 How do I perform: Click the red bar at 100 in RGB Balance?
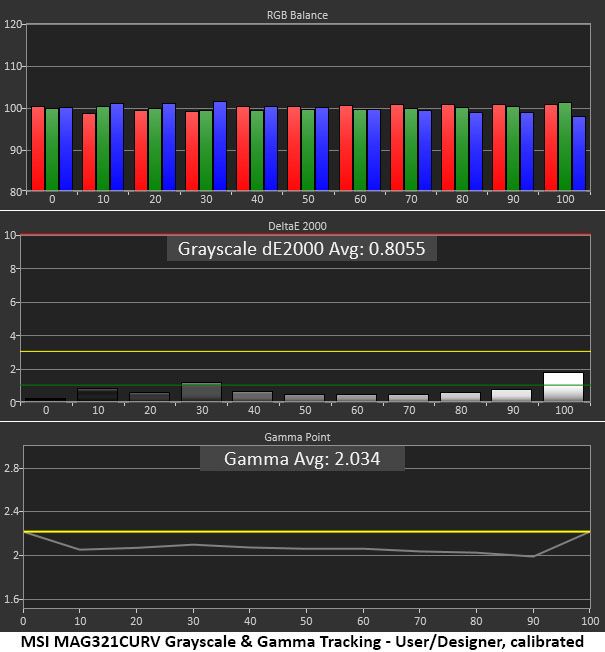[x=551, y=148]
